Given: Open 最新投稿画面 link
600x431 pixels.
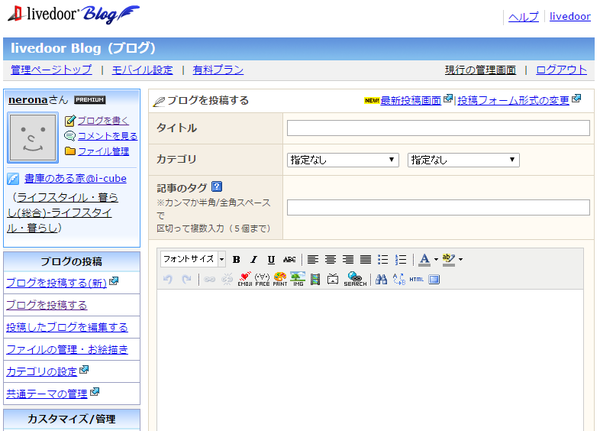Looking at the screenshot, I should click(x=411, y=100).
